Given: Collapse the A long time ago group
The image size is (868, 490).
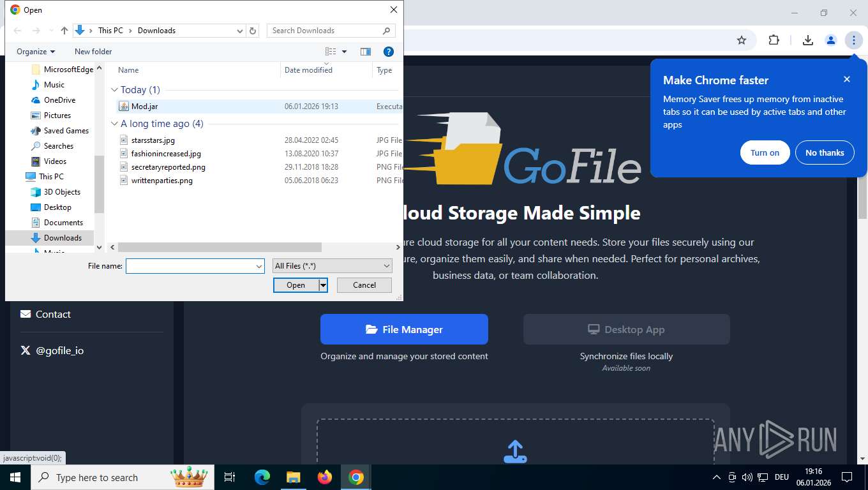Looking at the screenshot, I should pyautogui.click(x=115, y=124).
